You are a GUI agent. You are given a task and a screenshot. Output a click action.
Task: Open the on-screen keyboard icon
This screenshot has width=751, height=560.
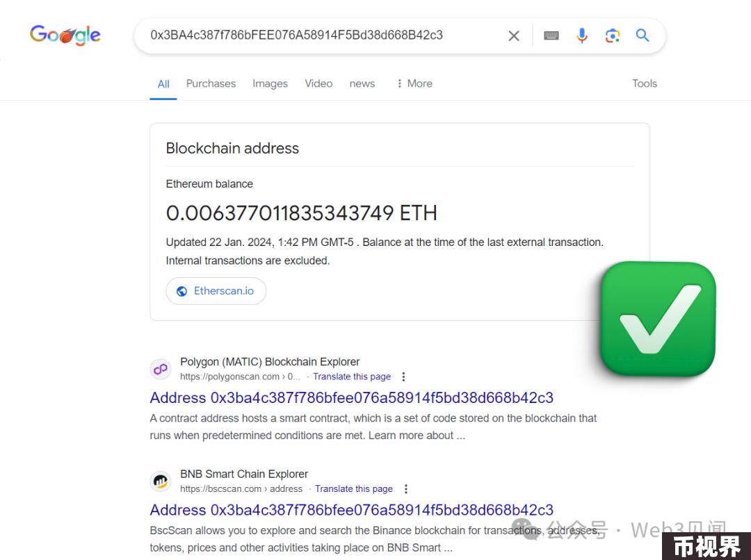point(551,35)
